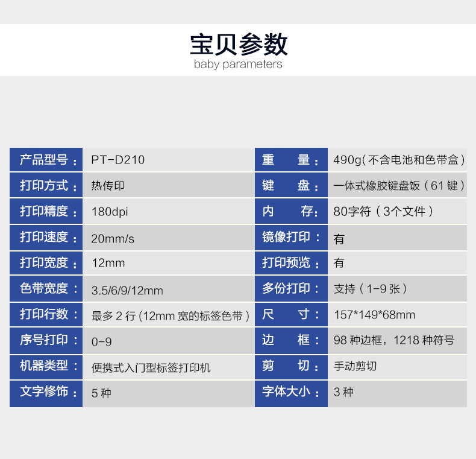Click the 便携式入门型标签打印机 value
Viewport: 476px width, 459px height.
pyautogui.click(x=151, y=368)
